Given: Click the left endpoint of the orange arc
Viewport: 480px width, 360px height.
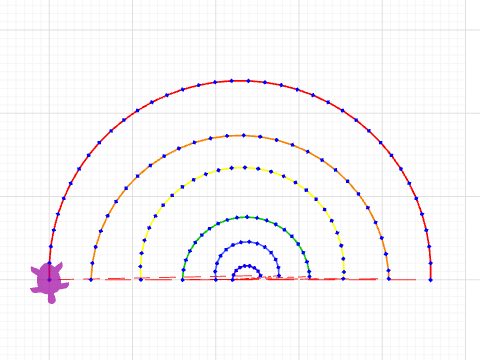Looking at the screenshot, I should [x=91, y=280].
